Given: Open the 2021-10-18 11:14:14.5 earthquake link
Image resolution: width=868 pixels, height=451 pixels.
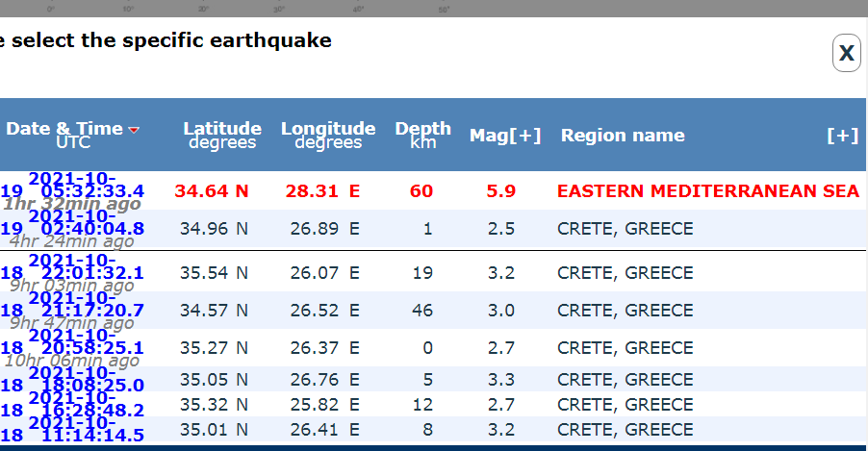Looking at the screenshot, I should point(86,434).
